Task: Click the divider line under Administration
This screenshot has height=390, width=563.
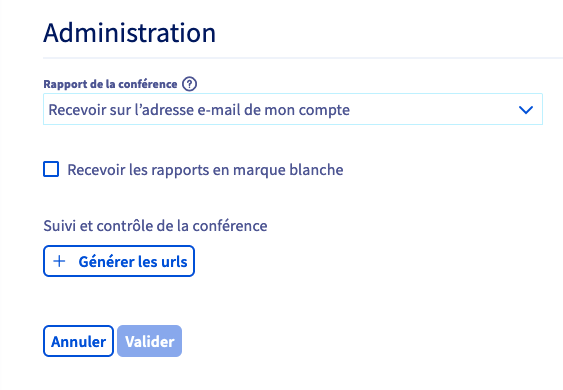Action: [303, 57]
